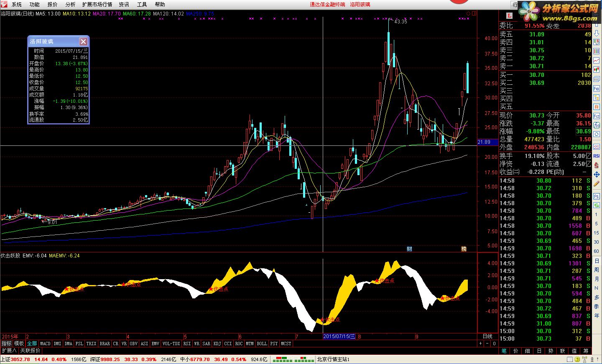Screen dimensions: 602x364
Task: Switch to quarterly 季 period
Action: 597,306
